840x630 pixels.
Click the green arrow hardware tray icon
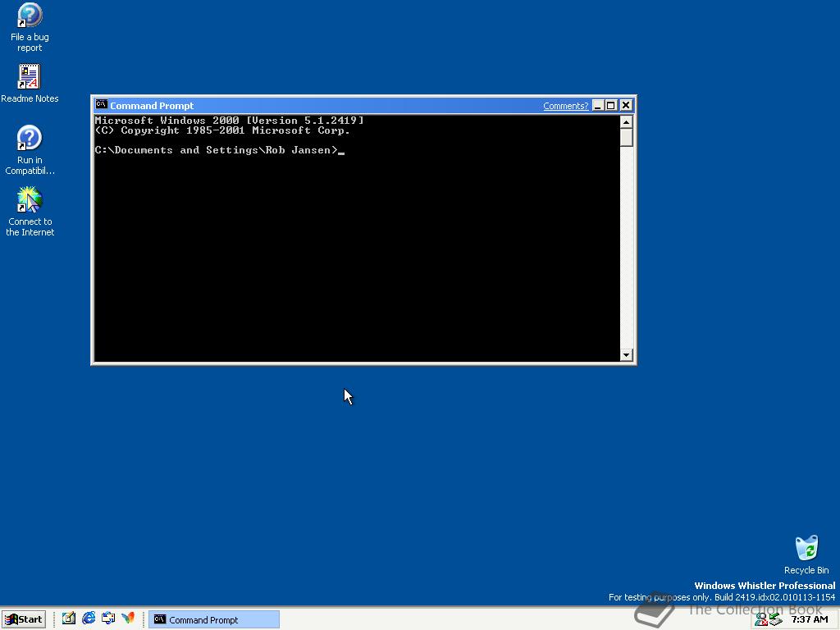775,620
